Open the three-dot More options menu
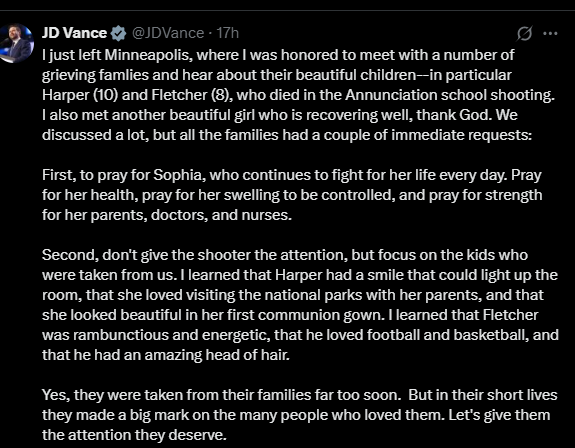The width and height of the screenshot is (575, 448). (x=550, y=33)
